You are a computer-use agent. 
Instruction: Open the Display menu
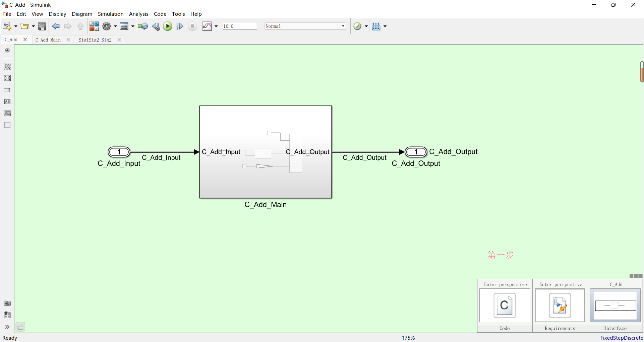coord(57,14)
